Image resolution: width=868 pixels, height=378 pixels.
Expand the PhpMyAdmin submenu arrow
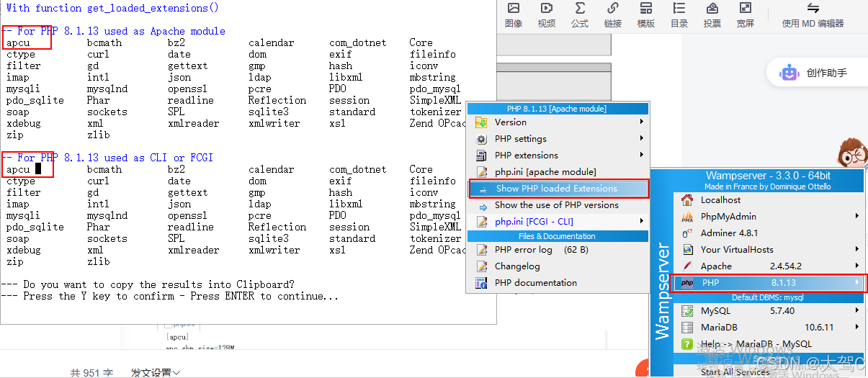pyautogui.click(x=857, y=217)
